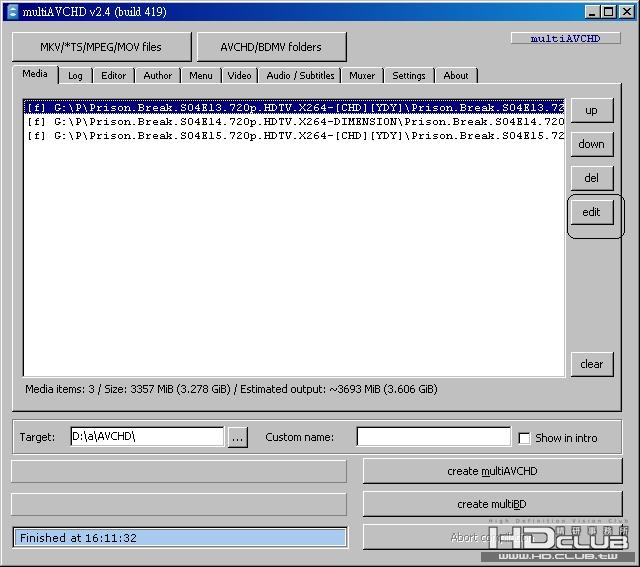
Task: Close the multiAVCHD window
Action: pos(627,12)
